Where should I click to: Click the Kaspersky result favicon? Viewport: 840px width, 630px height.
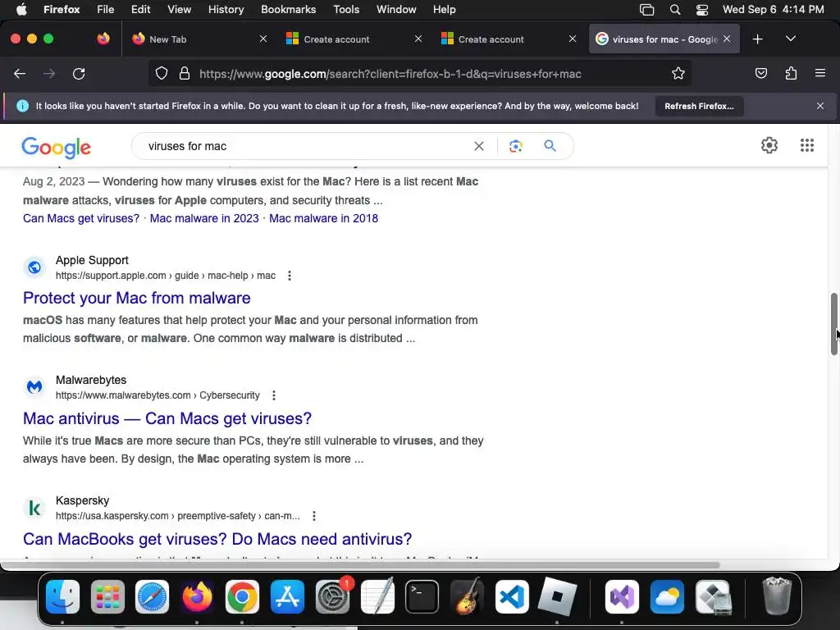tap(34, 507)
